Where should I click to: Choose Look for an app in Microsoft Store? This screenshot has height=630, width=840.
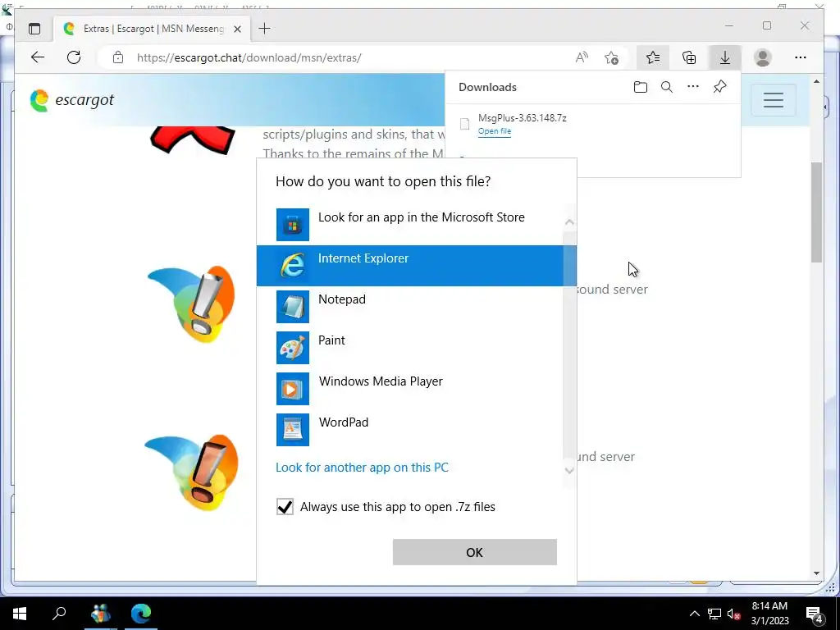410,225
